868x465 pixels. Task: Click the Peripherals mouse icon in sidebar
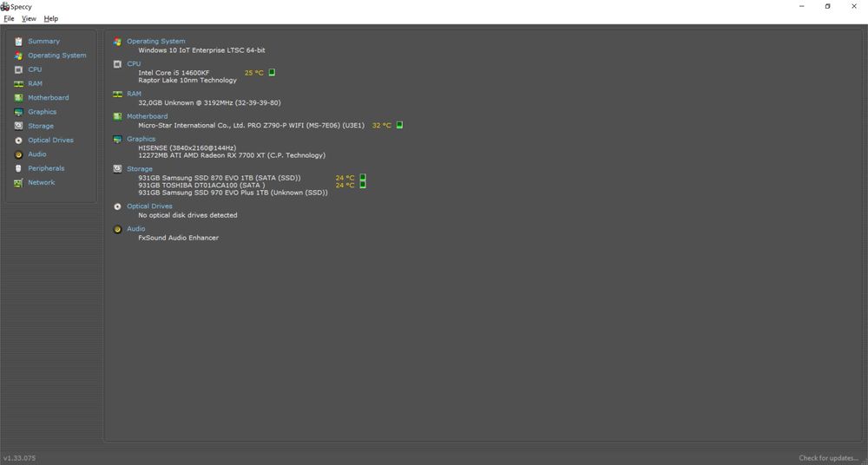pos(18,168)
